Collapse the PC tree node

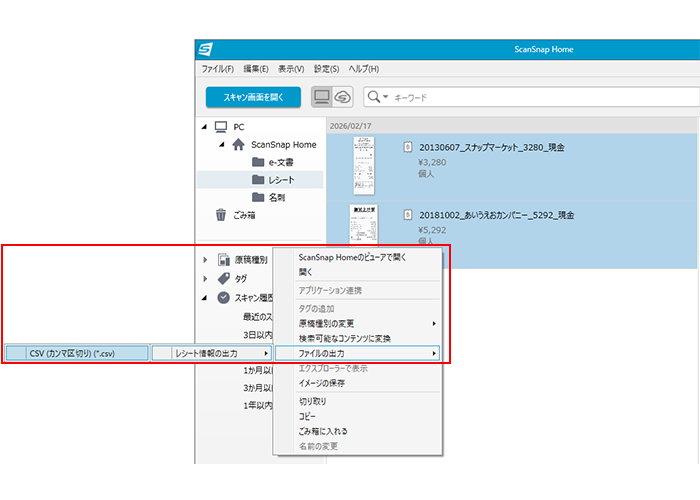click(x=205, y=127)
